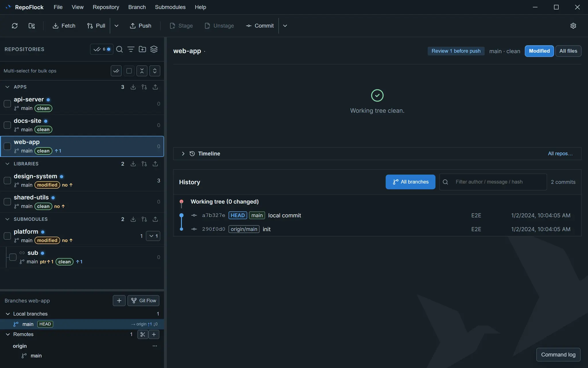Click the collapse-all groups icon in bulk ops
This screenshot has height=368, width=588.
(142, 71)
